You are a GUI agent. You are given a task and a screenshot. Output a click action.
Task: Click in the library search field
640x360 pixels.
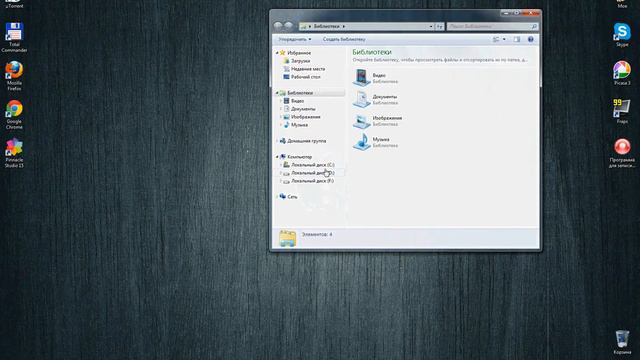click(x=492, y=26)
